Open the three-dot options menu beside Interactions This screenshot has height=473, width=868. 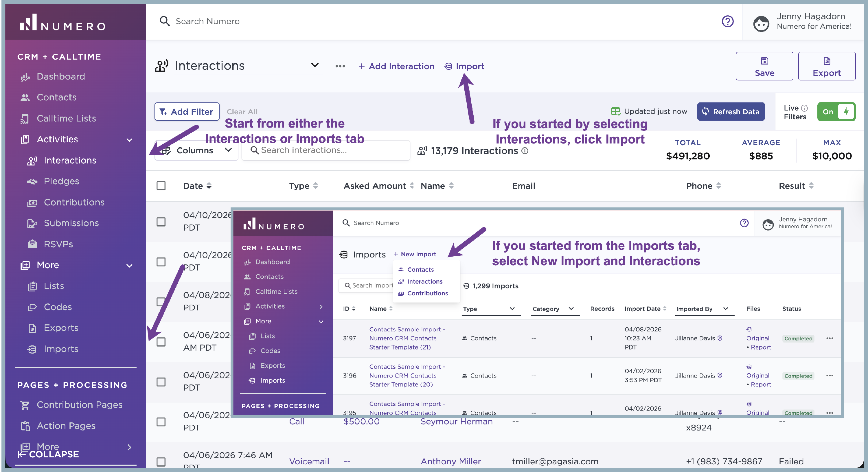tap(340, 66)
